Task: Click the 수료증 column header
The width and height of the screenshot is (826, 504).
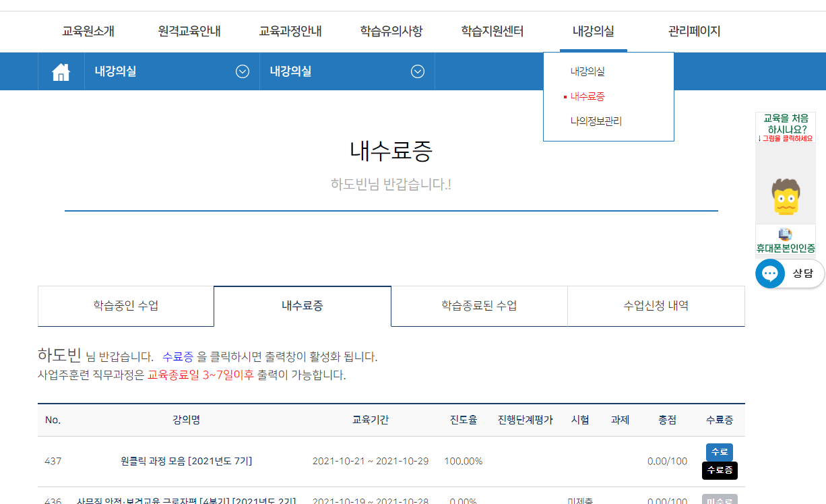Action: point(720,420)
